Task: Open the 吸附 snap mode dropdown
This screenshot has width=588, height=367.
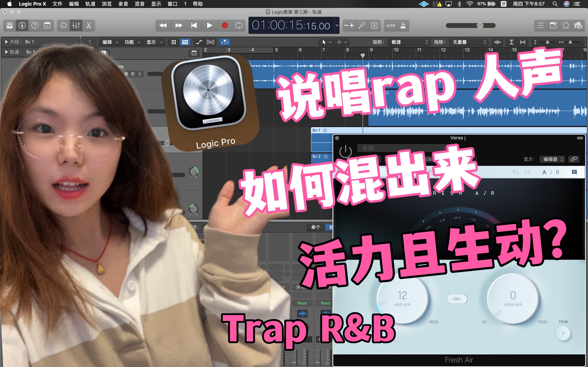Action: [409, 42]
